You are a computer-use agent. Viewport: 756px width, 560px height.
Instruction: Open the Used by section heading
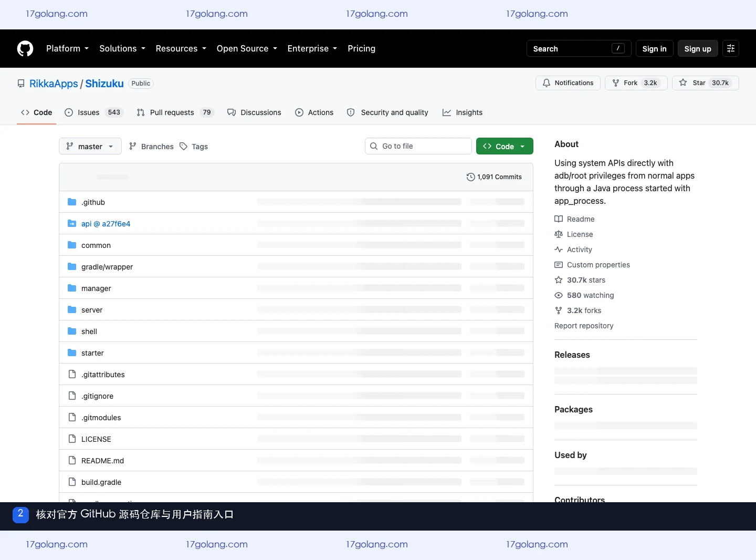(571, 455)
